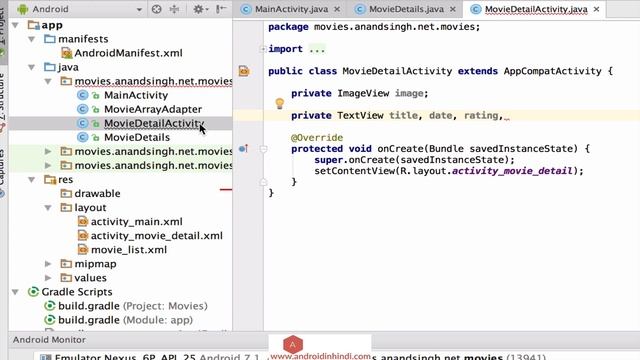Click the app module folder icon
640x360 pixels.
tap(33, 25)
